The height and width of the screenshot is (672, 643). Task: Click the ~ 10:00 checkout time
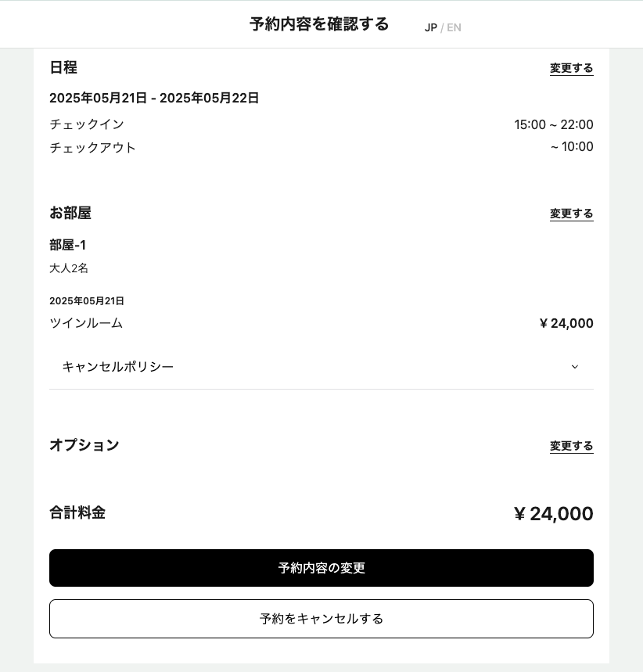click(571, 147)
